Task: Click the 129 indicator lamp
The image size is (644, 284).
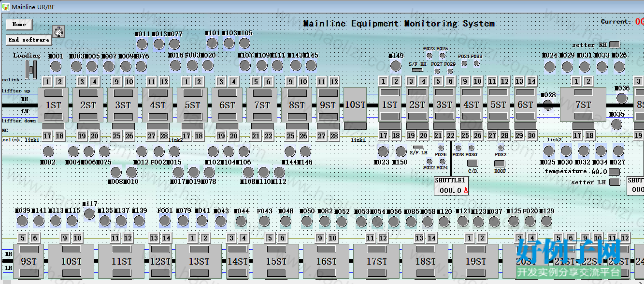Action: [x=546, y=221]
